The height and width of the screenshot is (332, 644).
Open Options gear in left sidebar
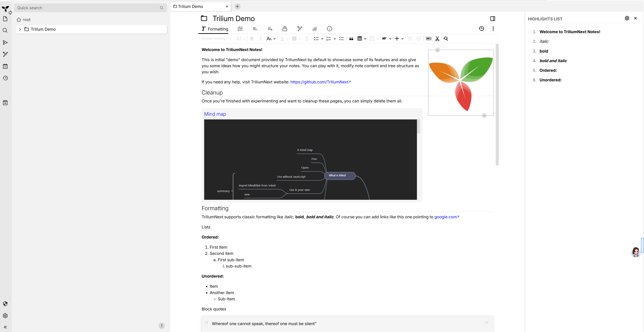[5, 316]
